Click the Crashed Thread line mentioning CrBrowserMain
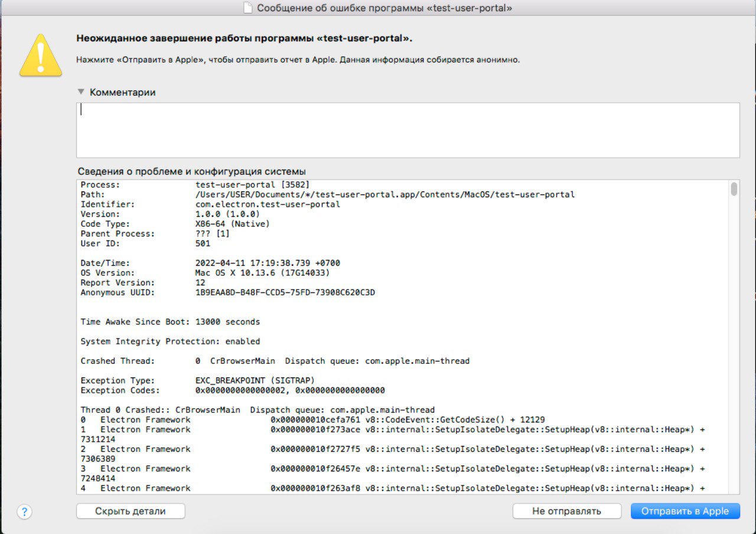Viewport: 756px width, 534px height. pyautogui.click(x=275, y=361)
